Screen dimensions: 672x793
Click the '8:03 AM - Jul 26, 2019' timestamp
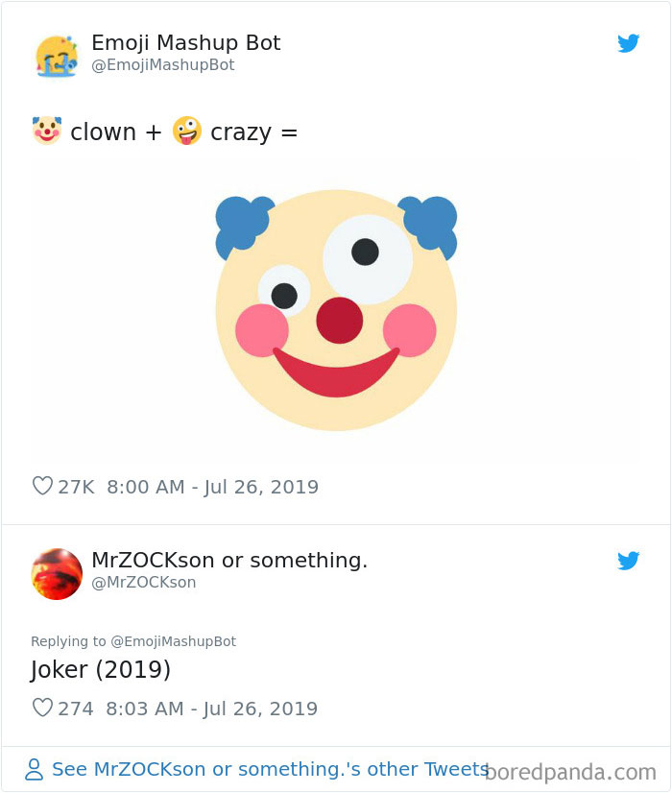click(x=209, y=709)
